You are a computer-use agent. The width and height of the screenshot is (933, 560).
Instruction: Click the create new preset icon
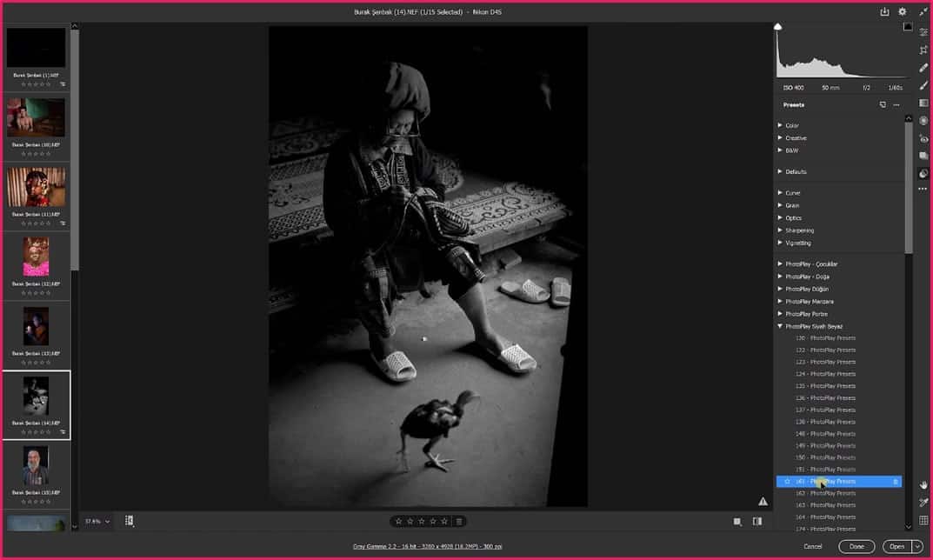(x=883, y=104)
